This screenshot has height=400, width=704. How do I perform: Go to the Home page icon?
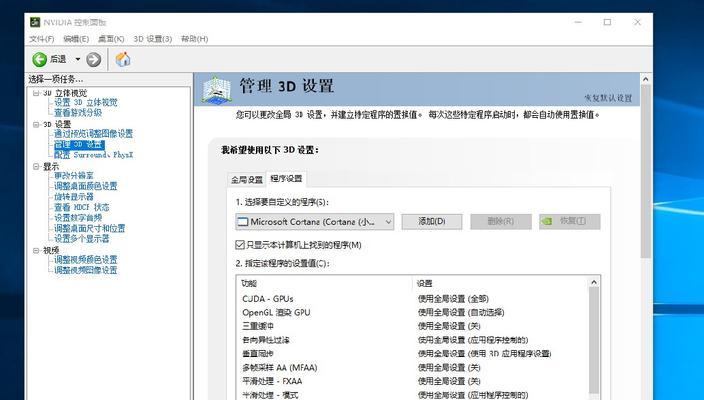coord(123,60)
